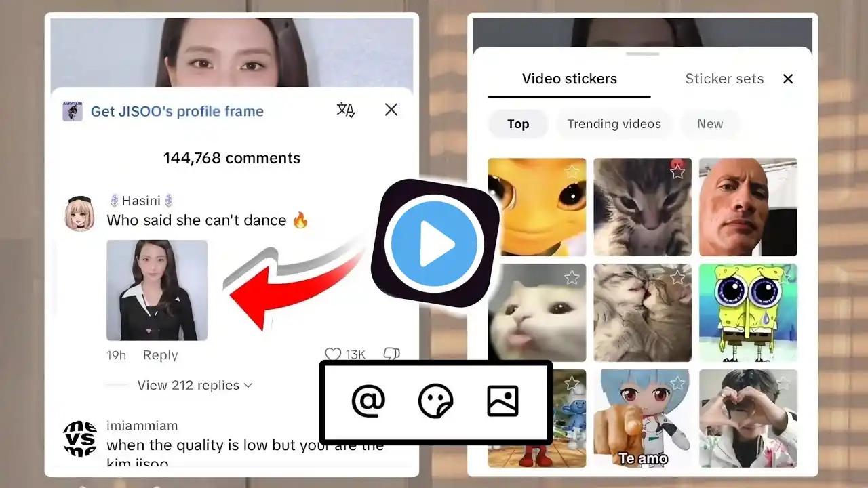868x488 pixels.
Task: Pick the gray kitten sticker
Action: [x=643, y=207]
